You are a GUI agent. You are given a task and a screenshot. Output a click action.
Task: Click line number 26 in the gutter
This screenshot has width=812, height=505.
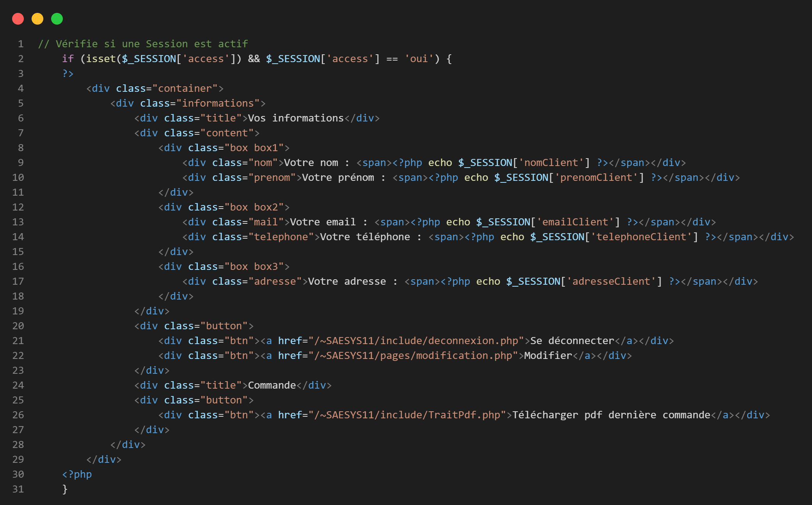tap(18, 415)
